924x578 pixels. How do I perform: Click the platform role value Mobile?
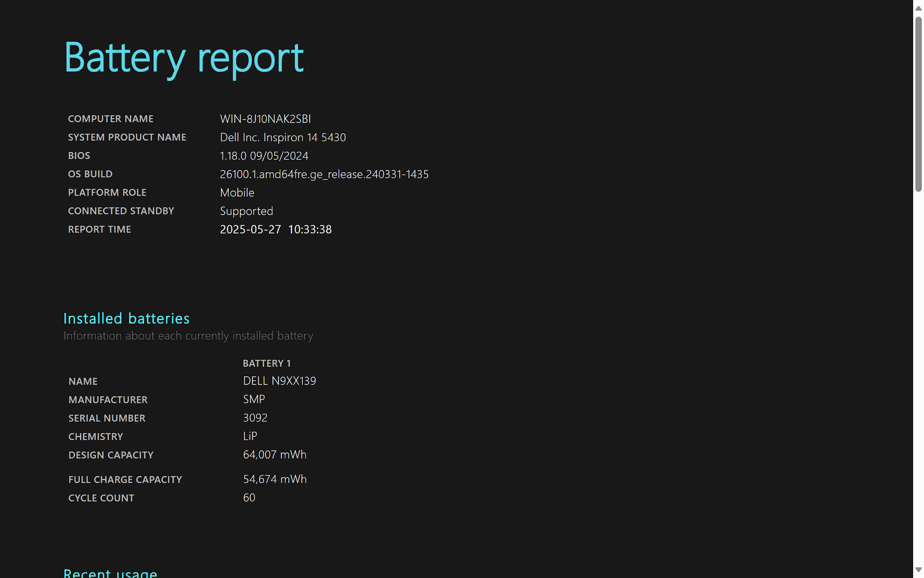click(237, 193)
